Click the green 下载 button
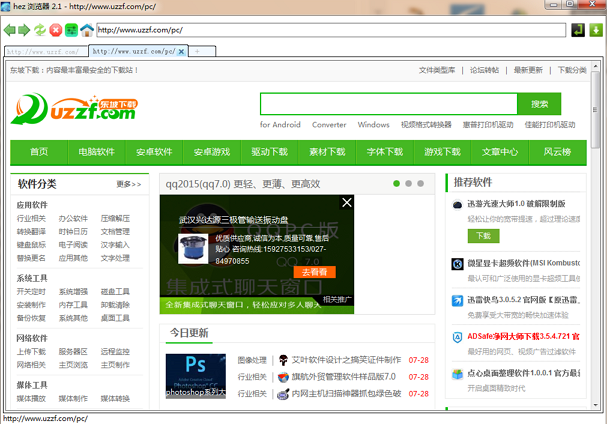 484,236
